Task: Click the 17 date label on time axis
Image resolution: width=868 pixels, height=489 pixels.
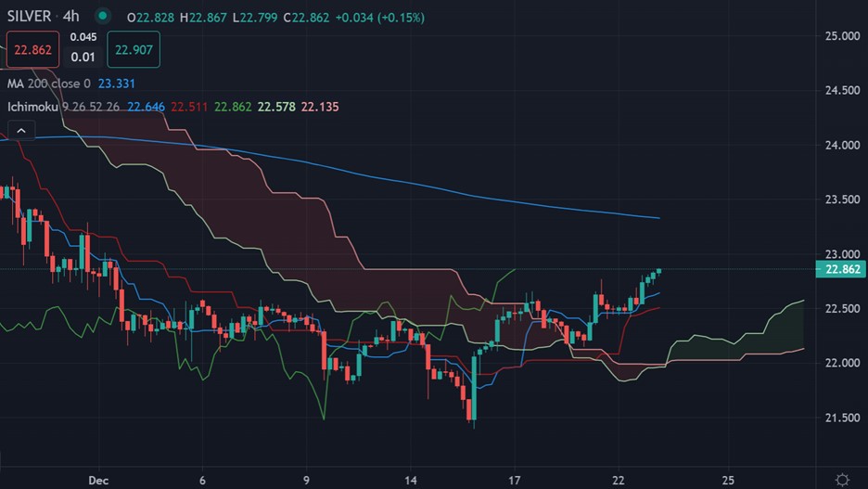Action: click(x=515, y=481)
